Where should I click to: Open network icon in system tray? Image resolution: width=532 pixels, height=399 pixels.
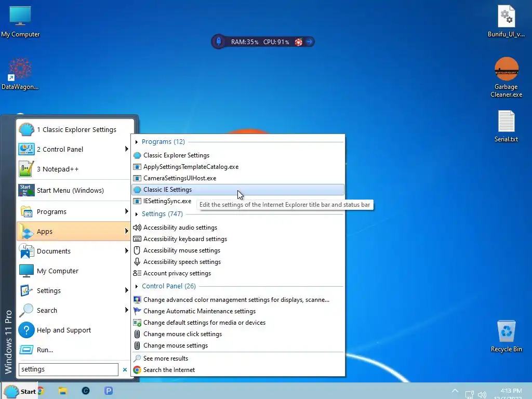tap(469, 395)
